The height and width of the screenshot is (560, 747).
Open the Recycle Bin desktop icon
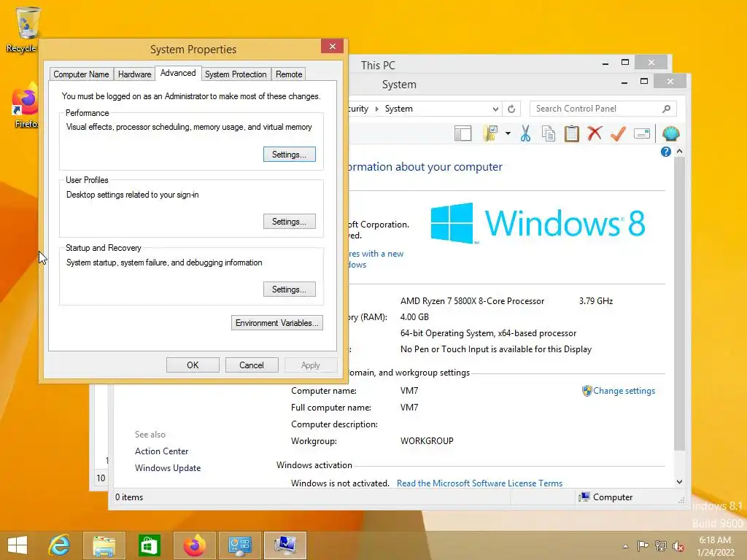tap(27, 29)
